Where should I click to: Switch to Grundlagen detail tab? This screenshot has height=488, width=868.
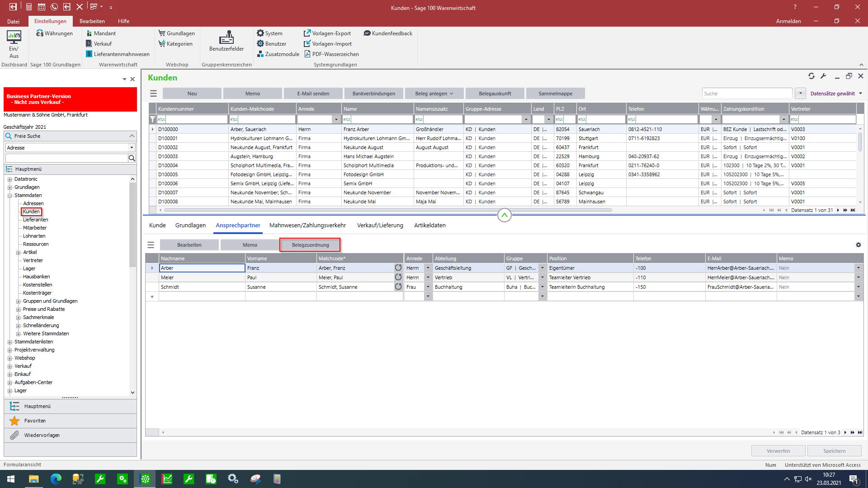click(x=190, y=225)
